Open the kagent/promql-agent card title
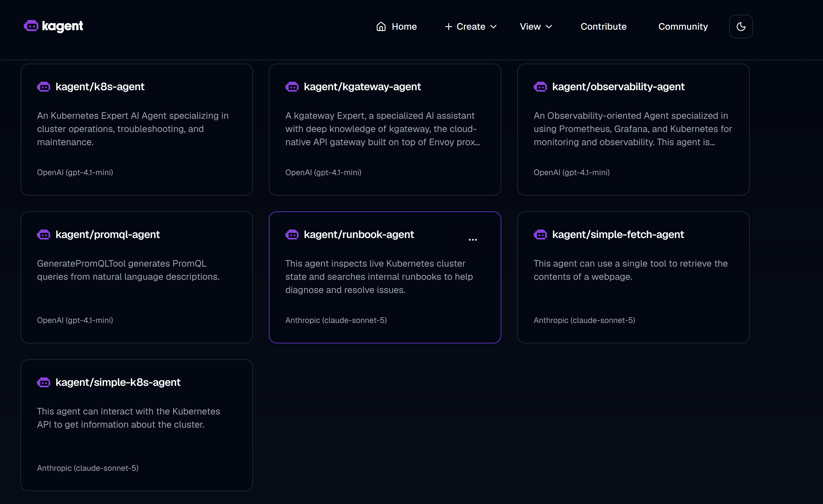 (107, 235)
